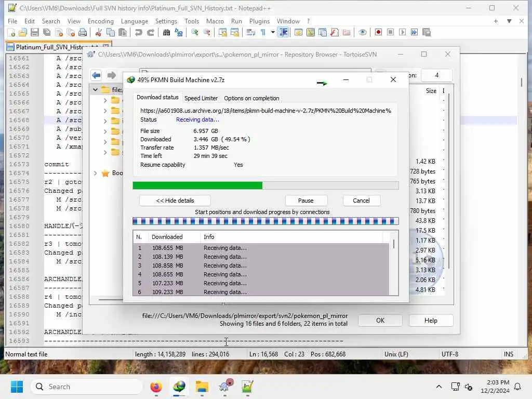The width and height of the screenshot is (532, 399).
Task: Go back in the TortoiseSVN Repository Browser
Action: [x=96, y=75]
